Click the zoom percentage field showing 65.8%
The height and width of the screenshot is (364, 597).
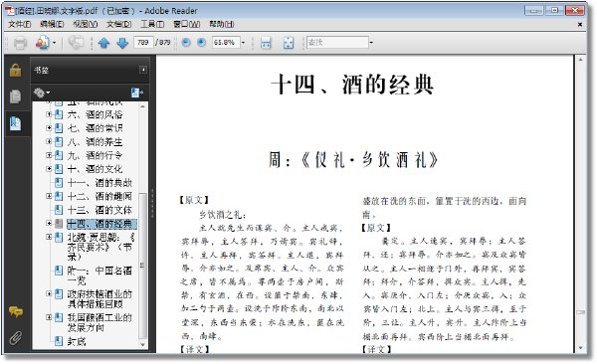click(226, 42)
